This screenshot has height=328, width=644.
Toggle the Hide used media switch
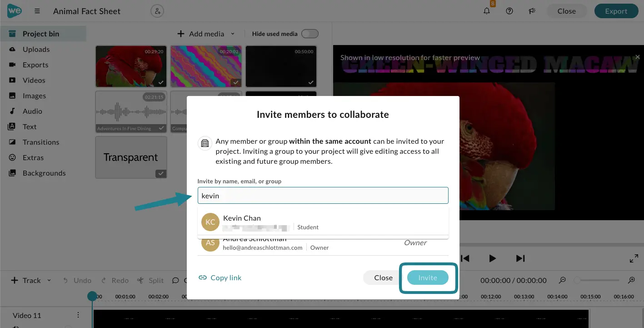click(310, 34)
